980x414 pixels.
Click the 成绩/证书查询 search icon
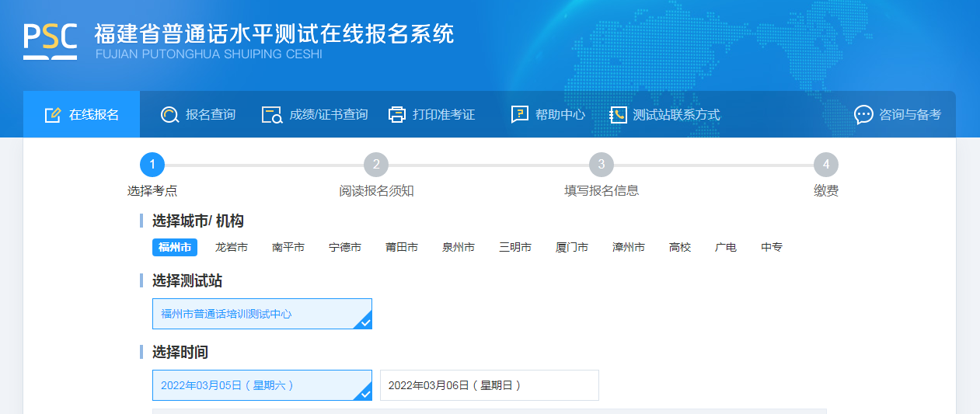[271, 115]
